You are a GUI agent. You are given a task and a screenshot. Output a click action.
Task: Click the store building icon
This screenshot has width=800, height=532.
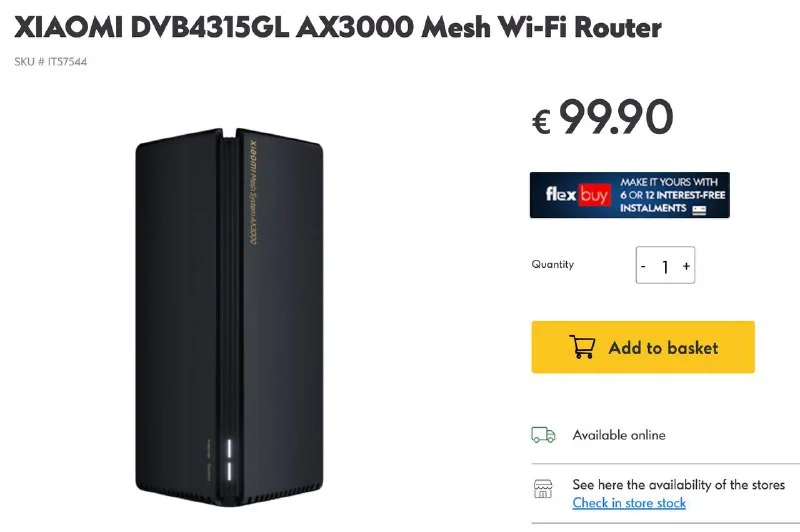543,489
